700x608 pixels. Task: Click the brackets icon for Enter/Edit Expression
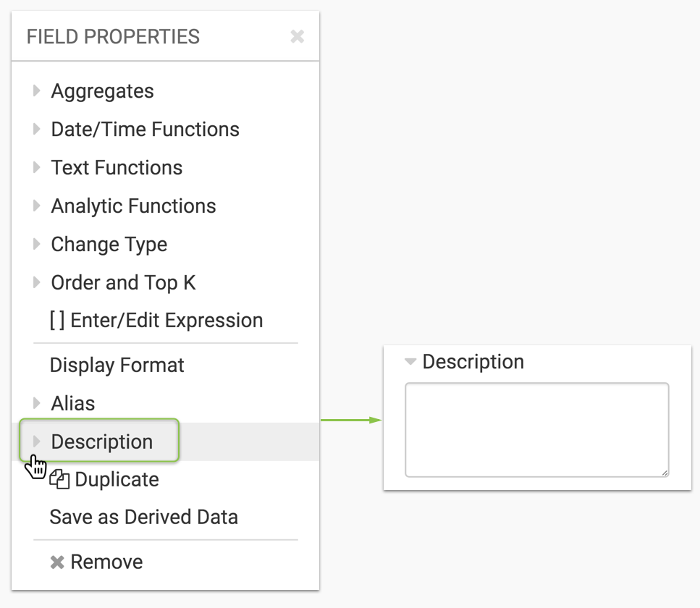pyautogui.click(x=57, y=321)
